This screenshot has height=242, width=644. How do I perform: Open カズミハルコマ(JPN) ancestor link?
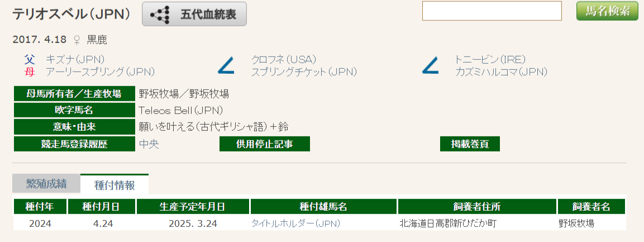(501, 72)
